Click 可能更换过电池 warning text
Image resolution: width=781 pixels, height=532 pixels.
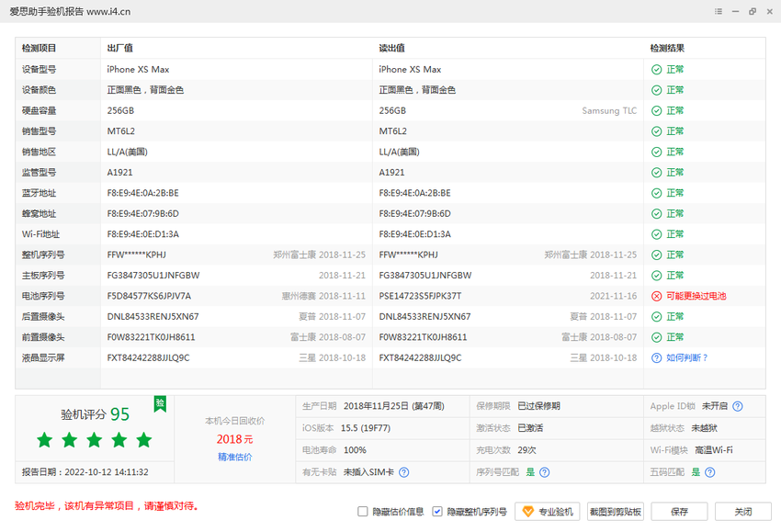(x=696, y=296)
